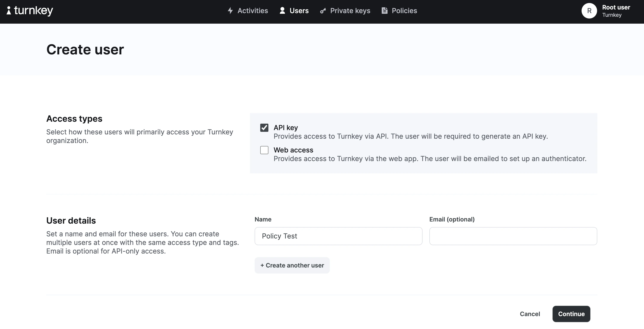Uncheck the API key checkbox
Screen dimensions: 644x329
tap(264, 128)
